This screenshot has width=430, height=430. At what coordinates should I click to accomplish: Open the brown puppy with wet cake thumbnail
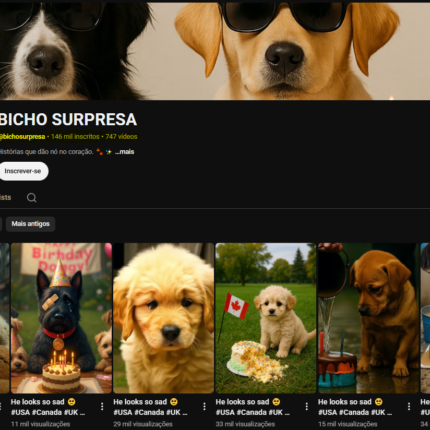coord(368,318)
